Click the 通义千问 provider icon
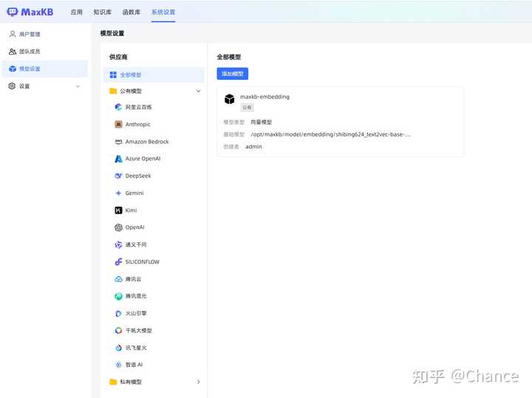Screen dimensions: 532x398 (118, 244)
